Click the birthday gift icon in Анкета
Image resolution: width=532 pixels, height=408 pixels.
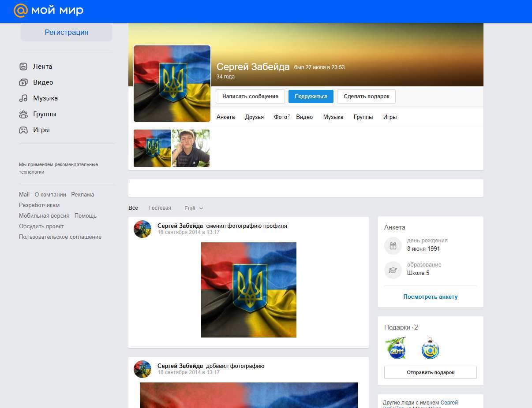393,245
